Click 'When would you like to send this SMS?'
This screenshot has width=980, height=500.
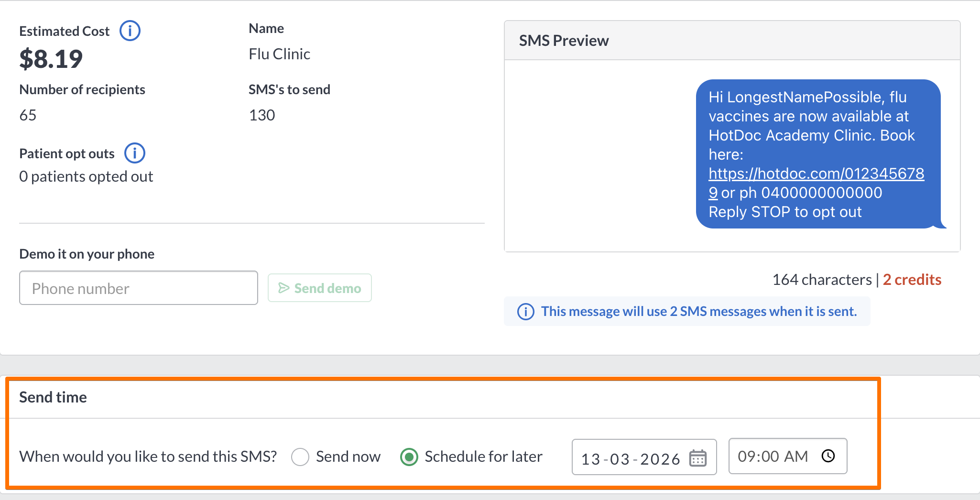pyautogui.click(x=148, y=457)
